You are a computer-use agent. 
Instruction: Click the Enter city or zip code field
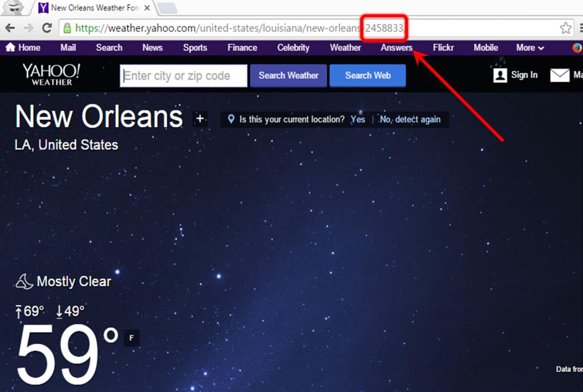click(183, 76)
